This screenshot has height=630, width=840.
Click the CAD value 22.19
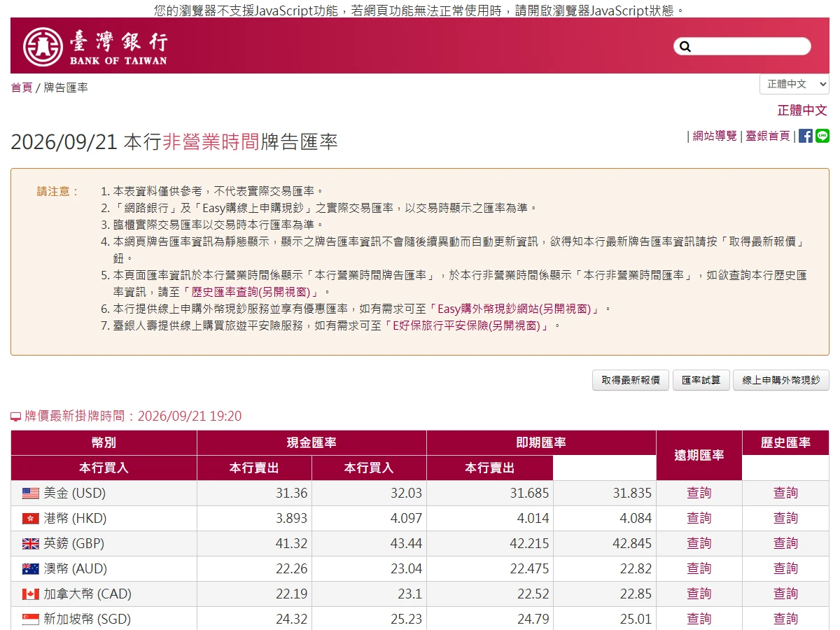291,594
